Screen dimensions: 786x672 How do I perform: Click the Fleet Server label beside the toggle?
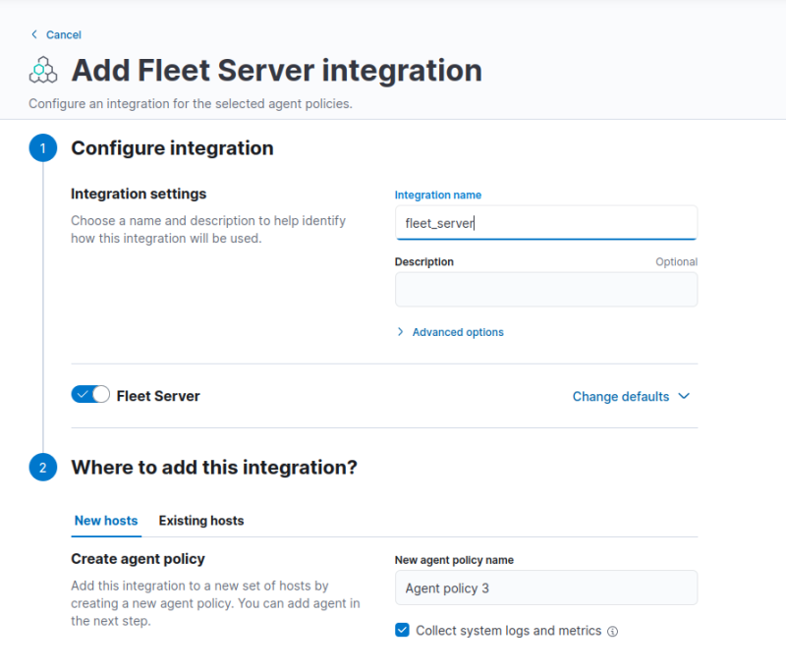pos(158,396)
